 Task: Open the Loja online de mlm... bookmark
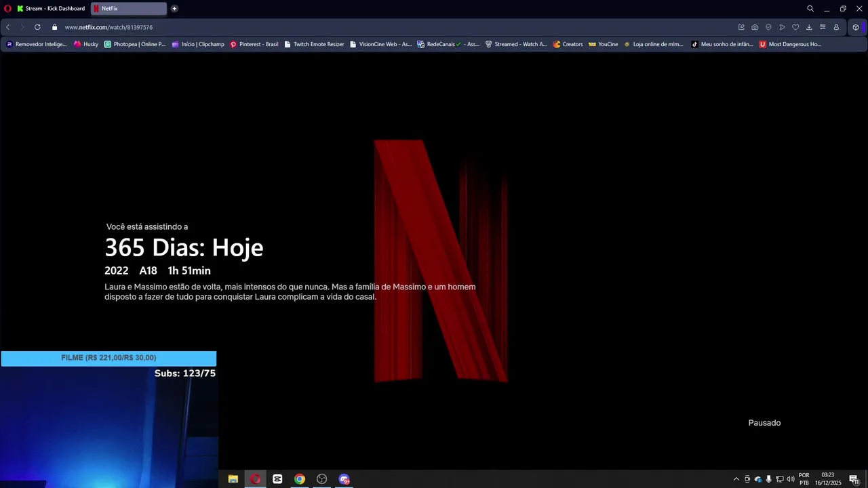[x=654, y=44]
